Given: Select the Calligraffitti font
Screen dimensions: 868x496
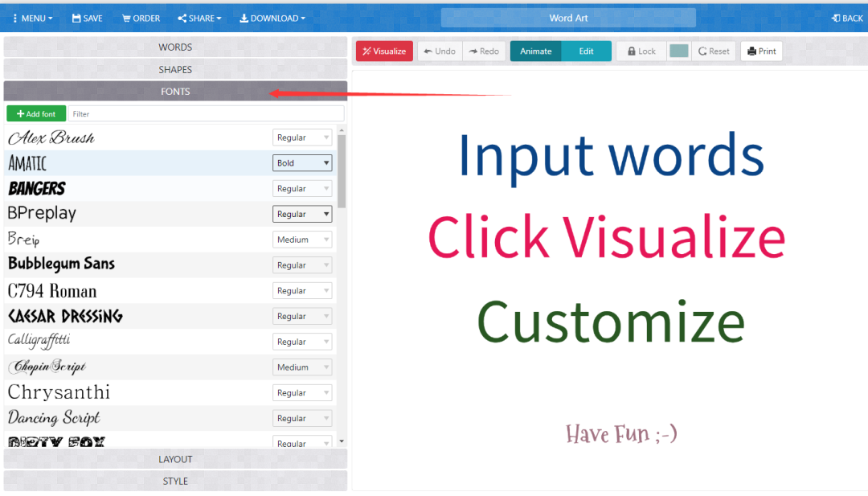Looking at the screenshot, I should 39,341.
